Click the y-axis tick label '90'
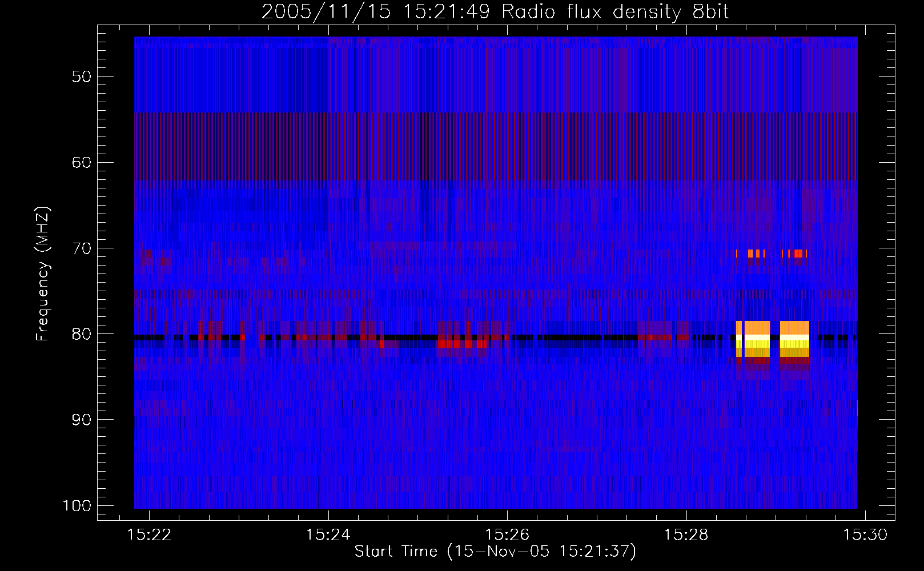The width and height of the screenshot is (924, 571). click(82, 420)
